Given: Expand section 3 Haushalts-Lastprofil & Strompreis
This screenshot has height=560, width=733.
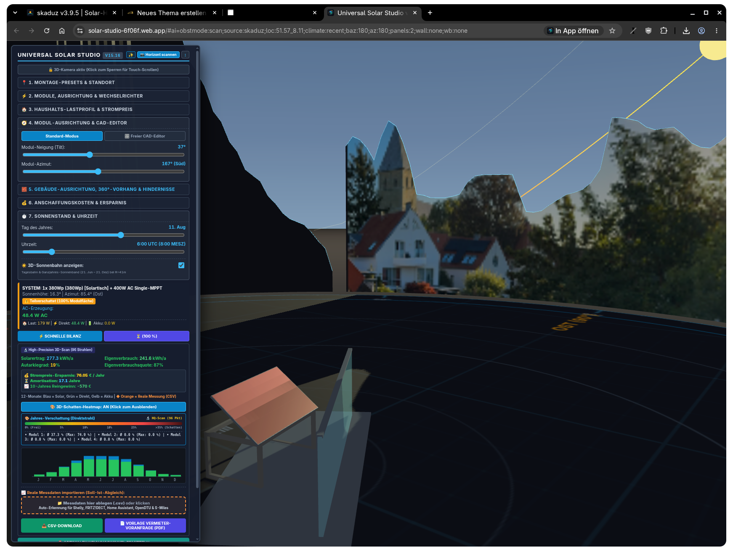Looking at the screenshot, I should pyautogui.click(x=104, y=109).
